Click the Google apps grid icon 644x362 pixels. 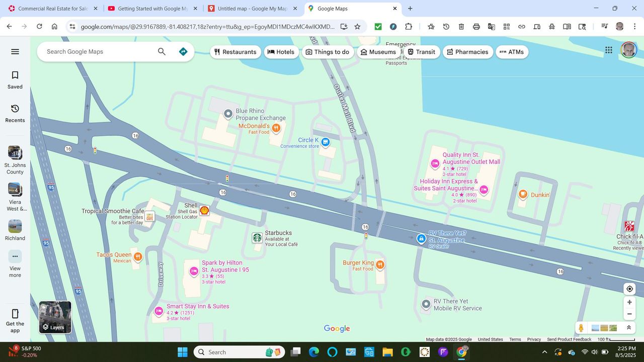click(609, 50)
